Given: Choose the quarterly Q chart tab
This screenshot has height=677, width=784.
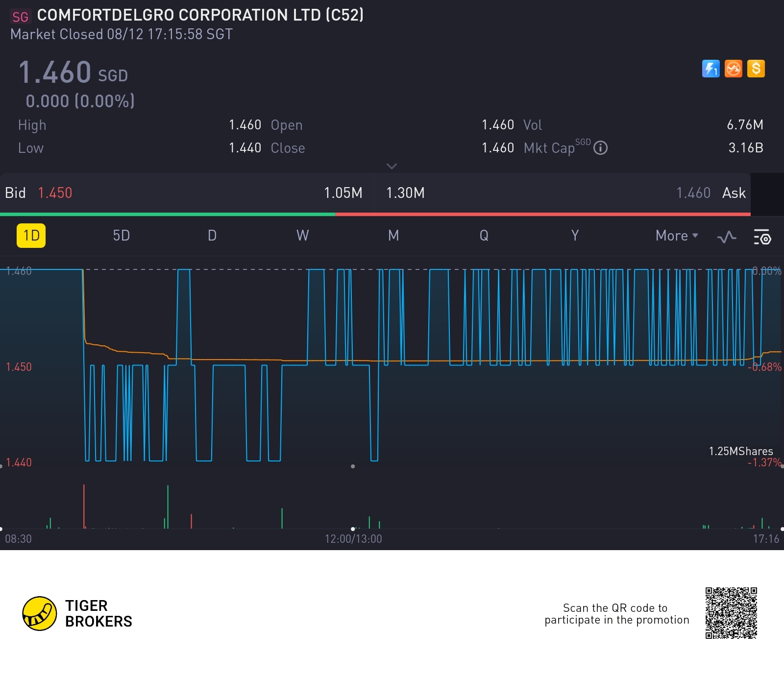Looking at the screenshot, I should [484, 236].
